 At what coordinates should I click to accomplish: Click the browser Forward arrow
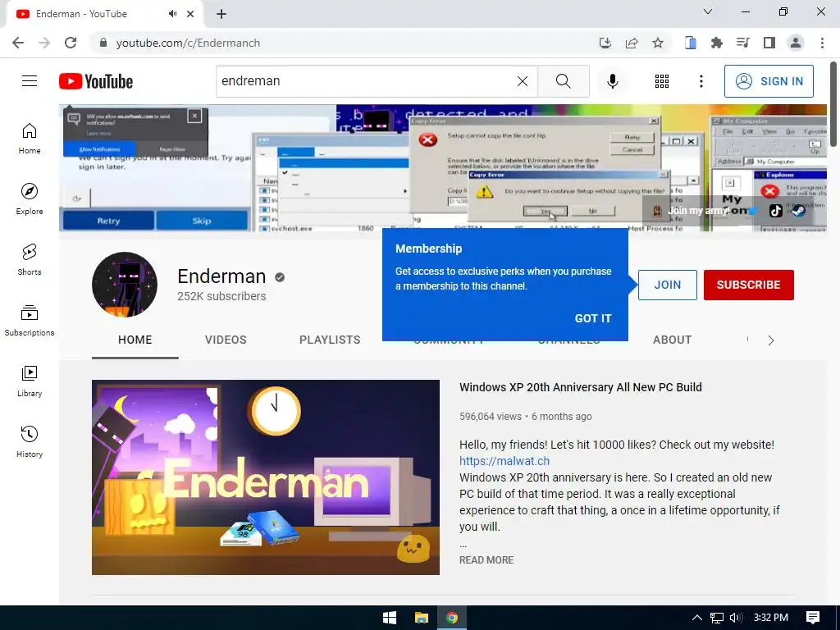pos(44,43)
